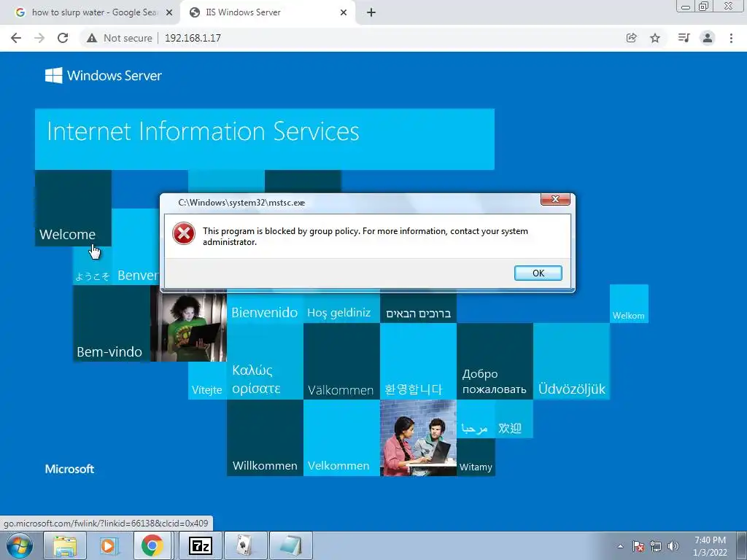The height and width of the screenshot is (560, 747).
Task: Click the browser Forward arrow
Action: click(39, 38)
